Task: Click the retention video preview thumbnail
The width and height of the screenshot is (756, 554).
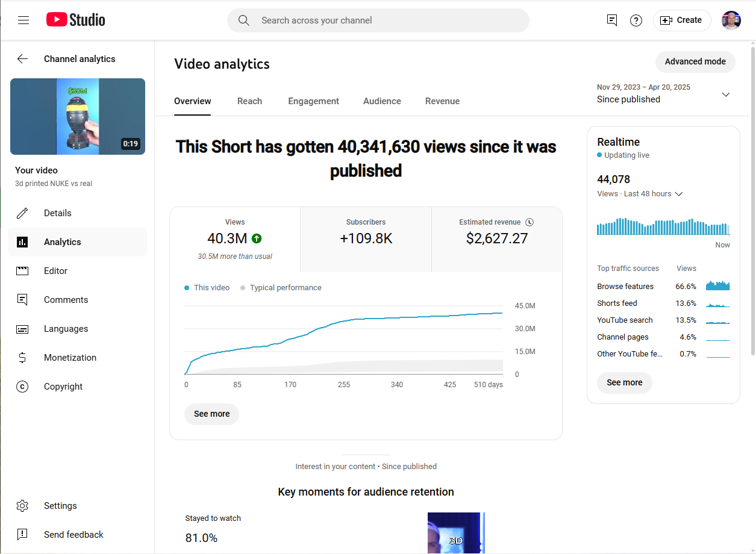Action: 456,533
